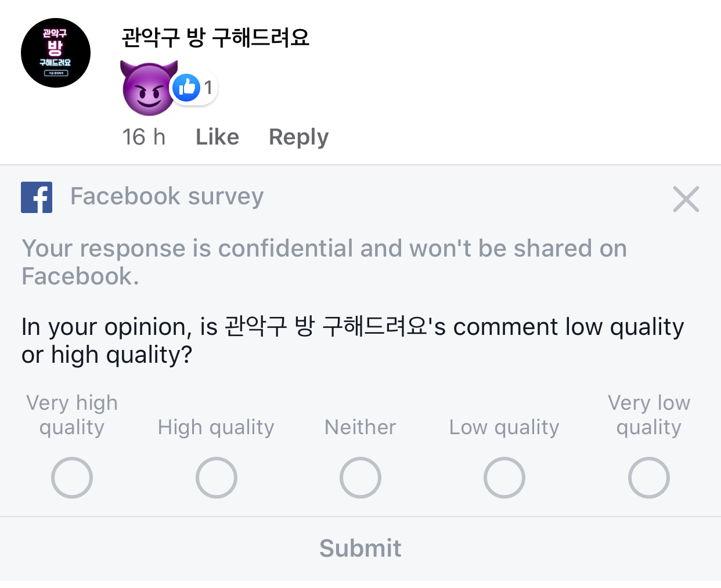Click the Facebook logo in survey header
The width and height of the screenshot is (721, 588).
click(37, 197)
